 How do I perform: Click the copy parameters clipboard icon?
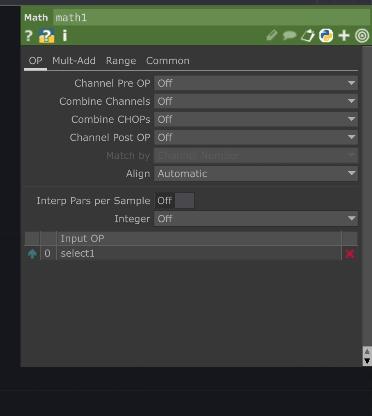click(x=308, y=35)
